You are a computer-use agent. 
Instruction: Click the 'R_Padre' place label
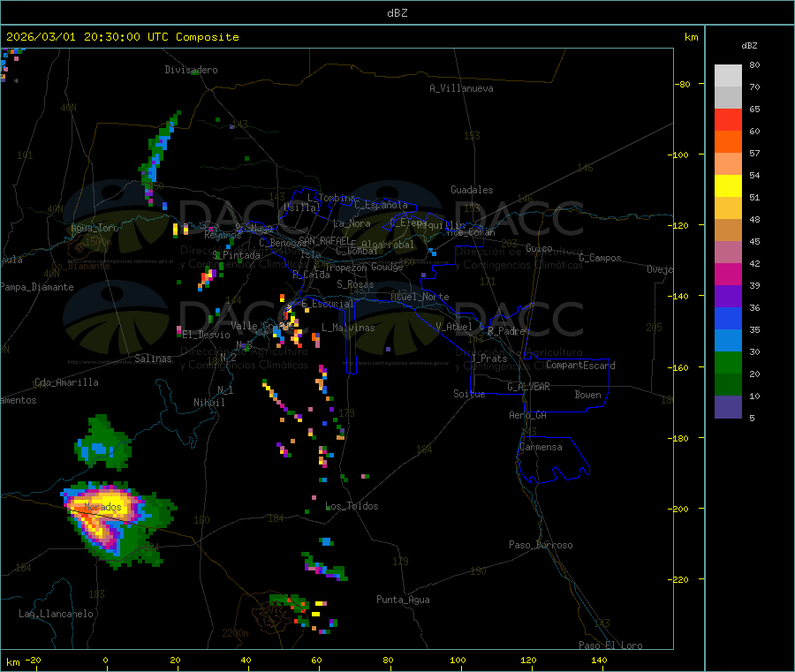506,331
